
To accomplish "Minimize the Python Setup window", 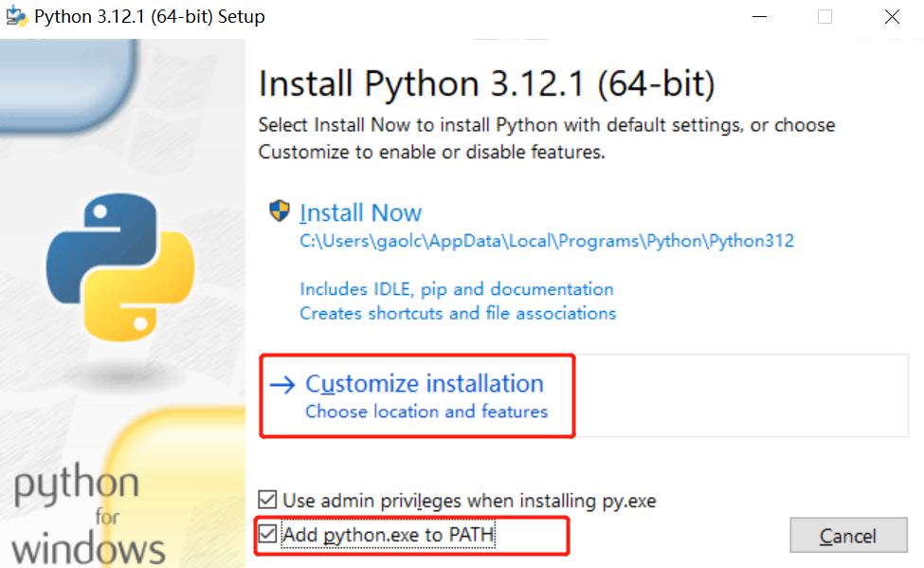I will [x=760, y=16].
